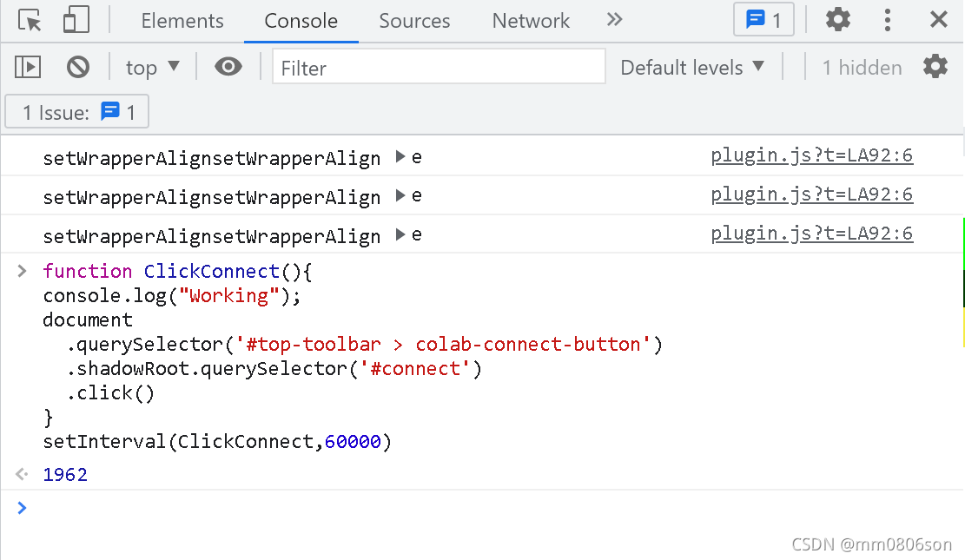This screenshot has height=560, width=965.
Task: Open the Network panel
Action: click(530, 20)
